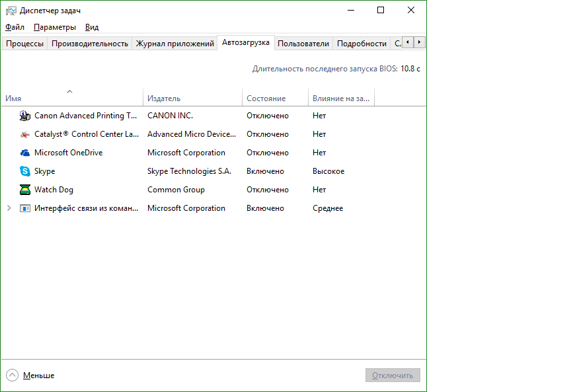The height and width of the screenshot is (392, 571).
Task: Select the Watch Dog entry name
Action: pyautogui.click(x=54, y=190)
